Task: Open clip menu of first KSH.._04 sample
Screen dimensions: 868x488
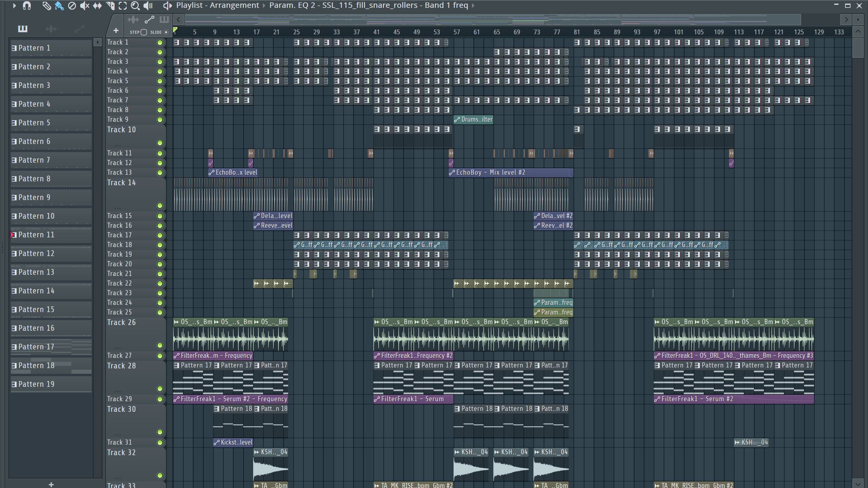Action: coord(257,452)
